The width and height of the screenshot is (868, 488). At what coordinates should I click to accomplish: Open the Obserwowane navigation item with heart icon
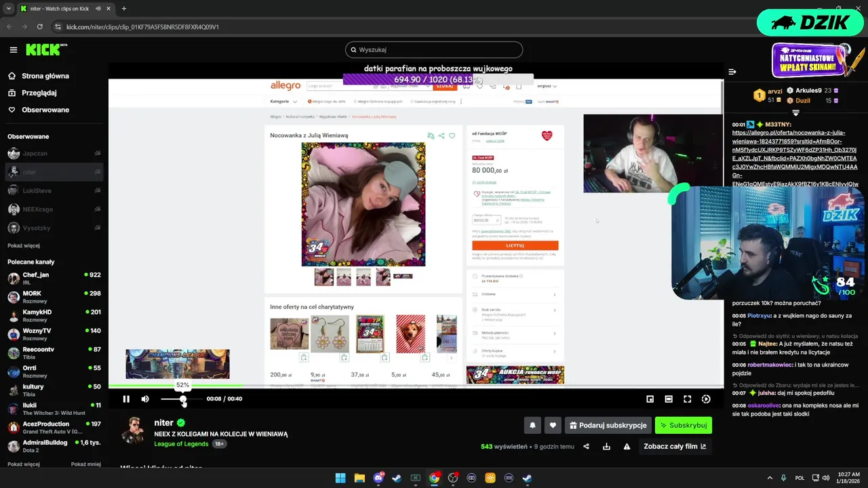[x=45, y=110]
